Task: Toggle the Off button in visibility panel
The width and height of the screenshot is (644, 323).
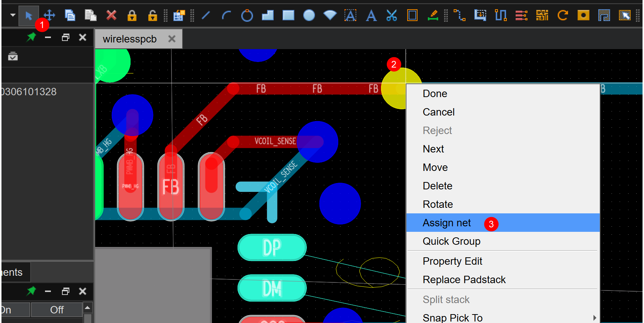Action: pyautogui.click(x=57, y=310)
